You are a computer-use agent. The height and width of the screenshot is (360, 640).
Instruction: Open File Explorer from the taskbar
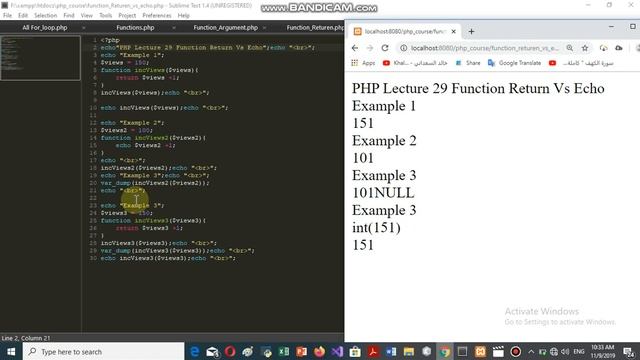coord(409,351)
